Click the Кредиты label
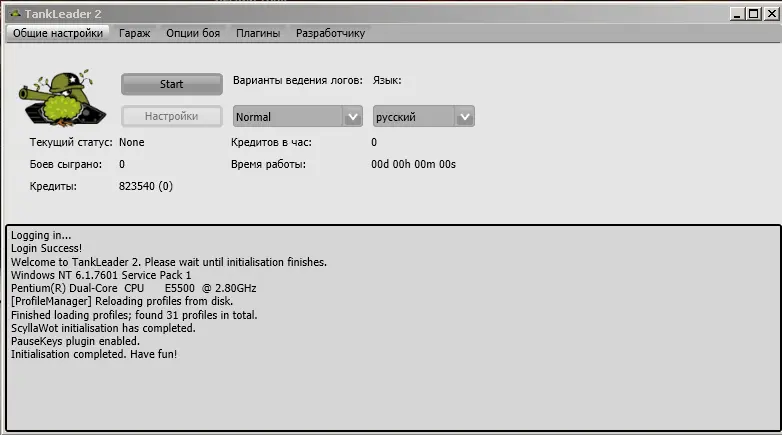This screenshot has width=782, height=435. tap(53, 186)
